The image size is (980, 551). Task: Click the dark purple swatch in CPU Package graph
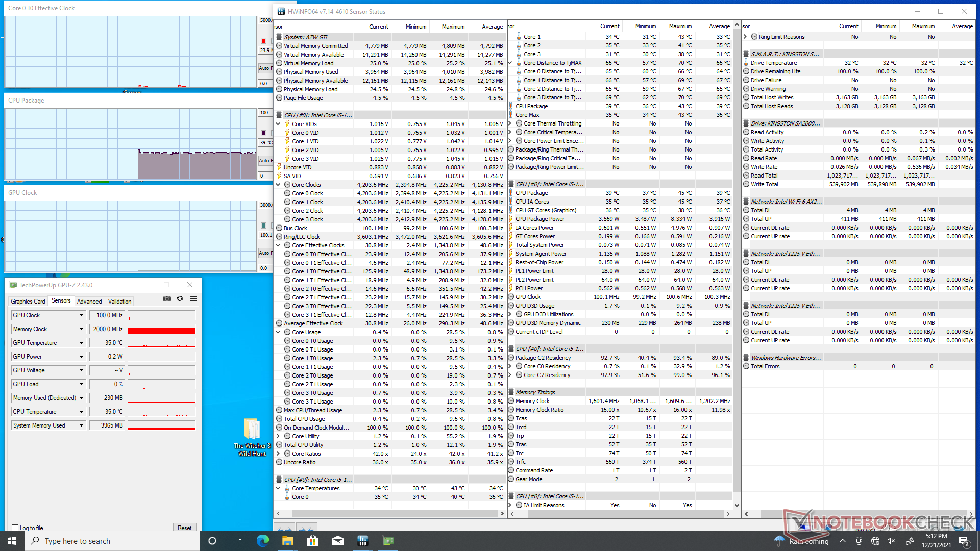pyautogui.click(x=264, y=133)
